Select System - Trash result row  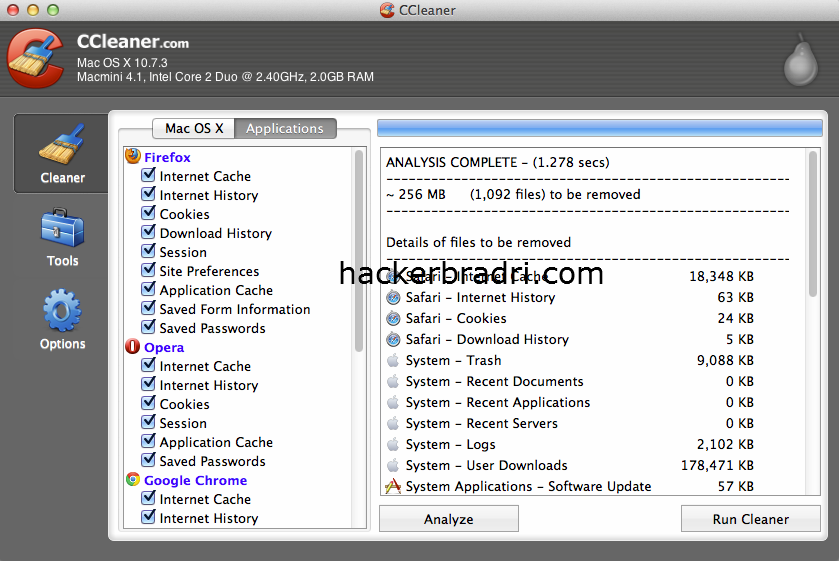[x=570, y=360]
